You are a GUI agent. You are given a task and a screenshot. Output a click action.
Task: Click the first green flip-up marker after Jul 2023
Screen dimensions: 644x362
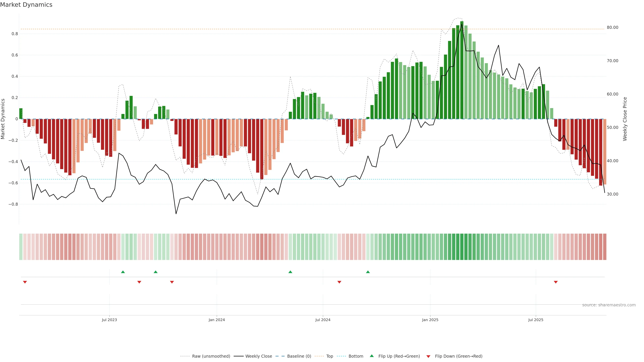click(x=123, y=272)
